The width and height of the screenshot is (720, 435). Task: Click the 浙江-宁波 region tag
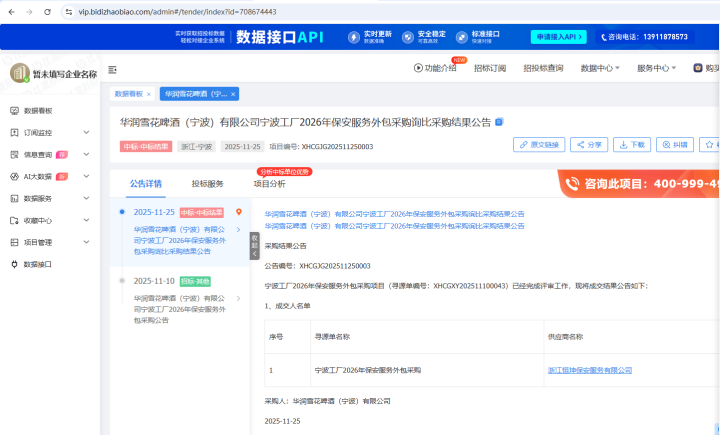tap(197, 147)
